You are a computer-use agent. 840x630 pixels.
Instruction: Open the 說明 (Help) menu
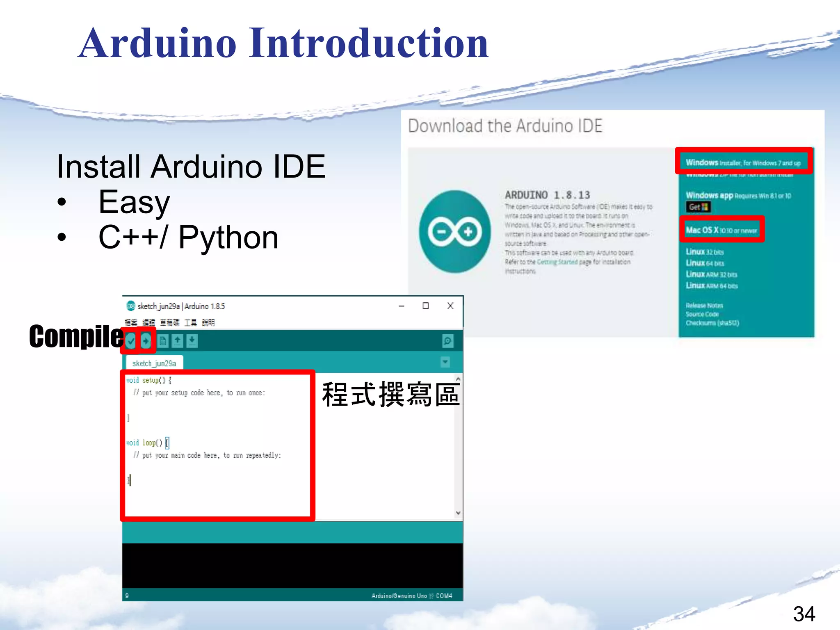coord(208,322)
